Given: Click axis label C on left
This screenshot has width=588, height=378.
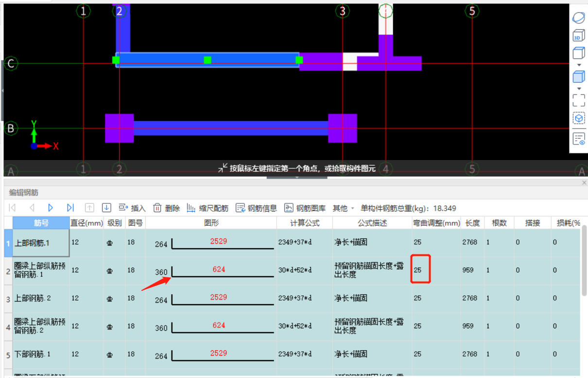Looking at the screenshot, I should [11, 64].
